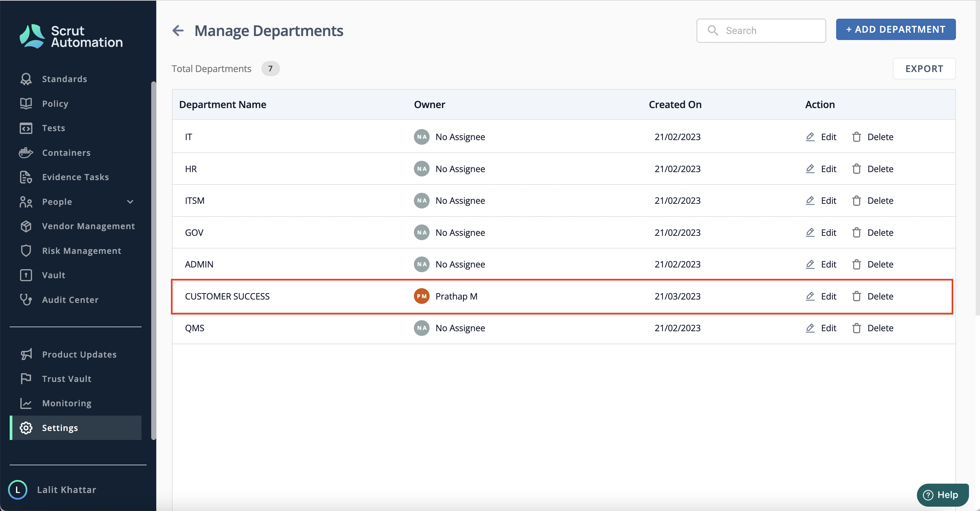The height and width of the screenshot is (511, 980).
Task: Click the Add Department button
Action: point(896,29)
